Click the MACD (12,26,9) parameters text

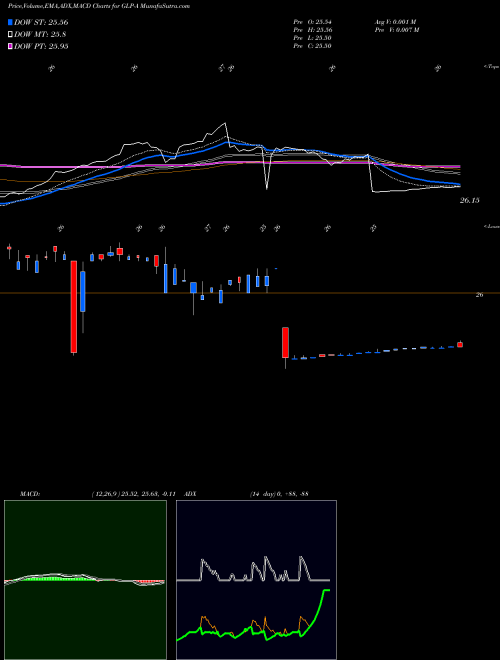(x=133, y=494)
